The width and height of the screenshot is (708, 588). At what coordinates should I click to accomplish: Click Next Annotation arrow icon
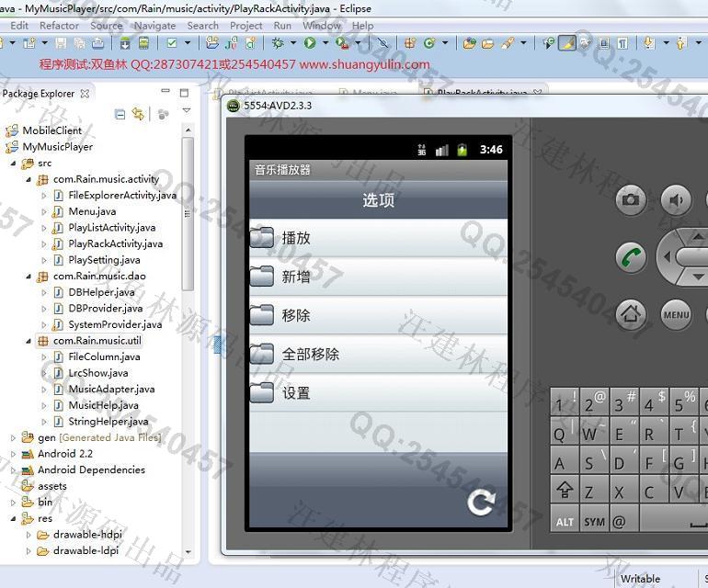click(x=649, y=43)
